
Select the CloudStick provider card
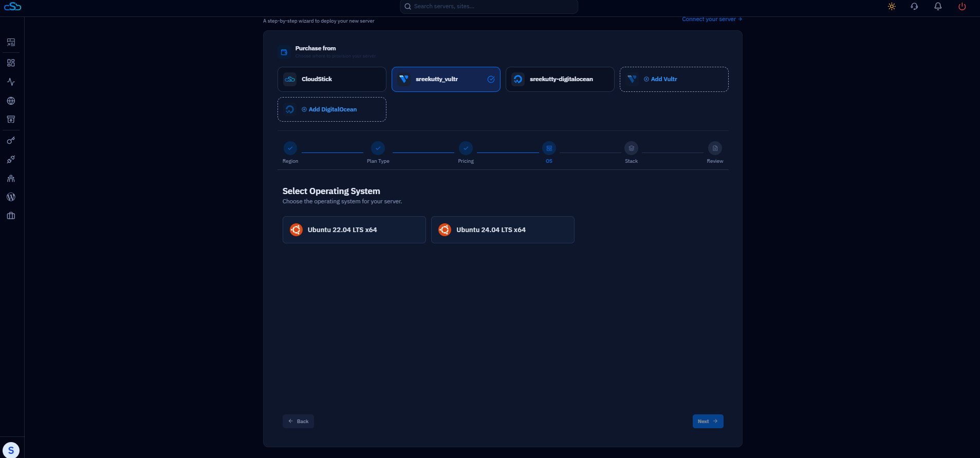click(332, 80)
